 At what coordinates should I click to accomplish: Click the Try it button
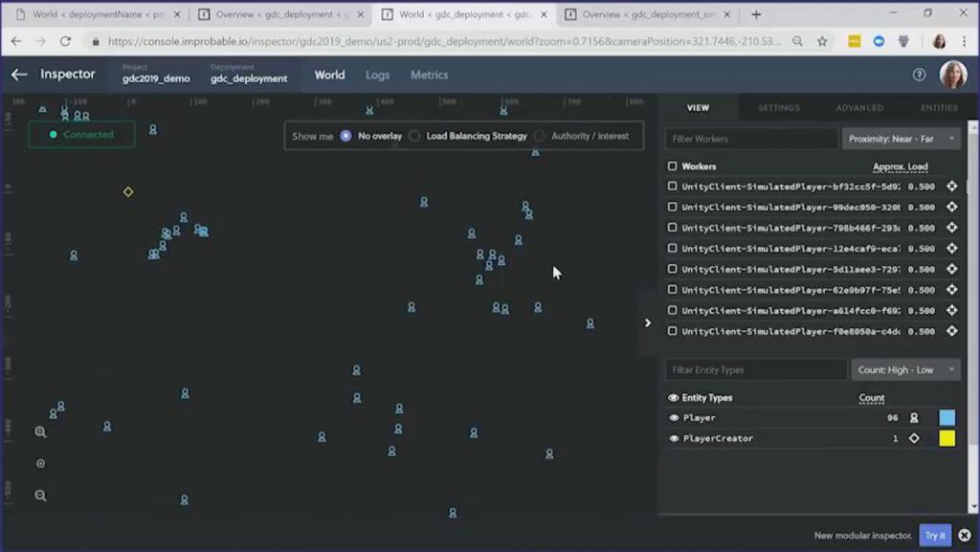(935, 535)
